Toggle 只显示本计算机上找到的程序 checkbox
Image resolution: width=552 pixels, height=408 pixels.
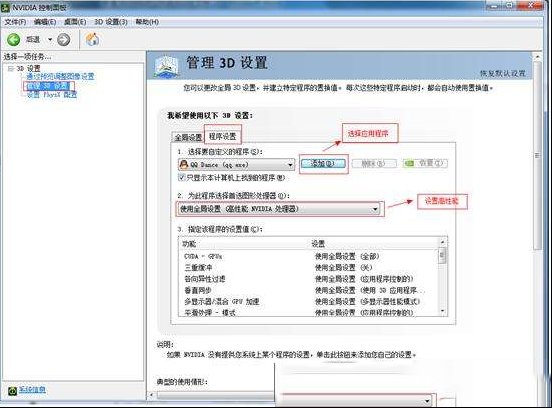(x=182, y=177)
